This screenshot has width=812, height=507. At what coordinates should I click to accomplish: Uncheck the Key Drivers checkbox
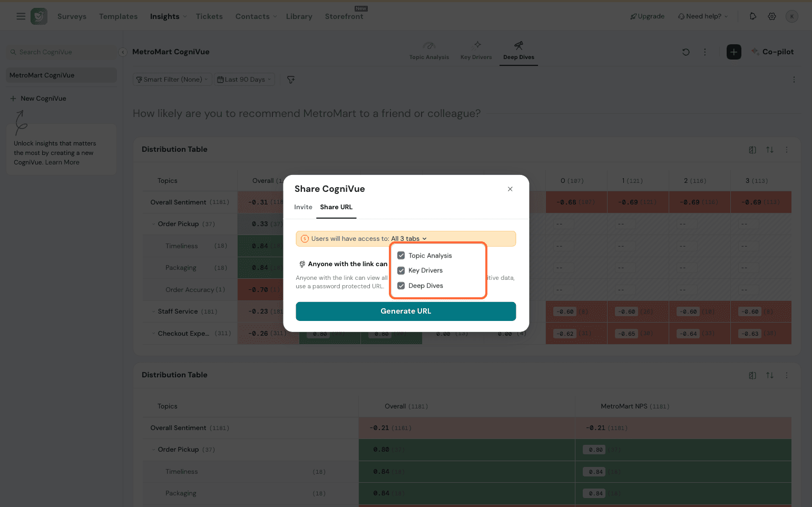[401, 270]
